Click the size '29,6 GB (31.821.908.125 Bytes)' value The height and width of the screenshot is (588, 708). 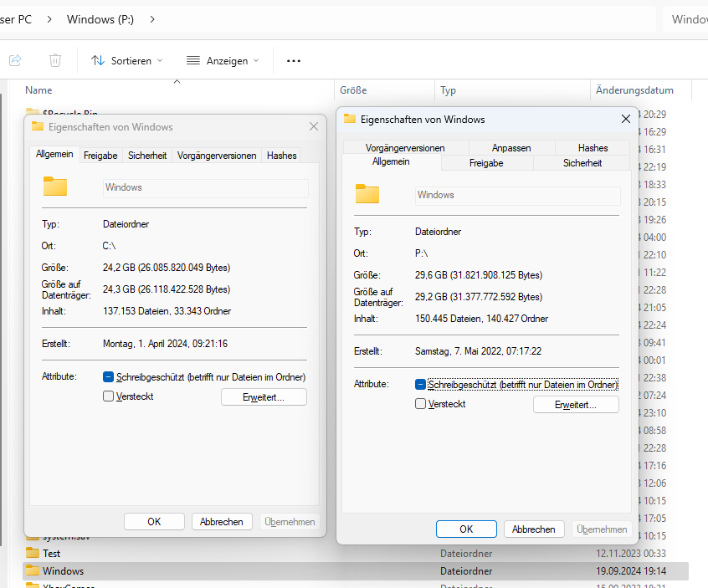coord(479,275)
